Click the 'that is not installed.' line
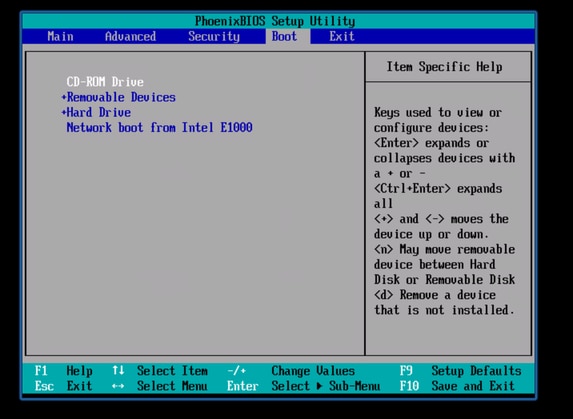Image resolution: width=573 pixels, height=419 pixels. coord(444,310)
